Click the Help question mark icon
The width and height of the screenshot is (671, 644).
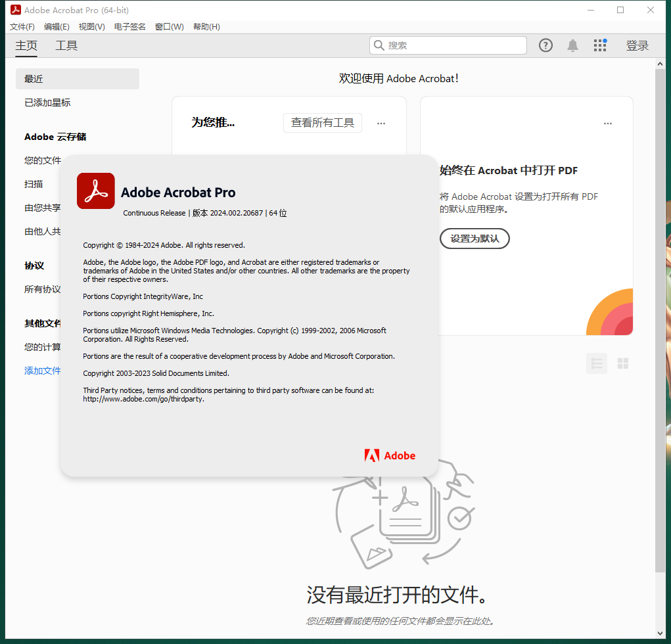click(x=545, y=45)
